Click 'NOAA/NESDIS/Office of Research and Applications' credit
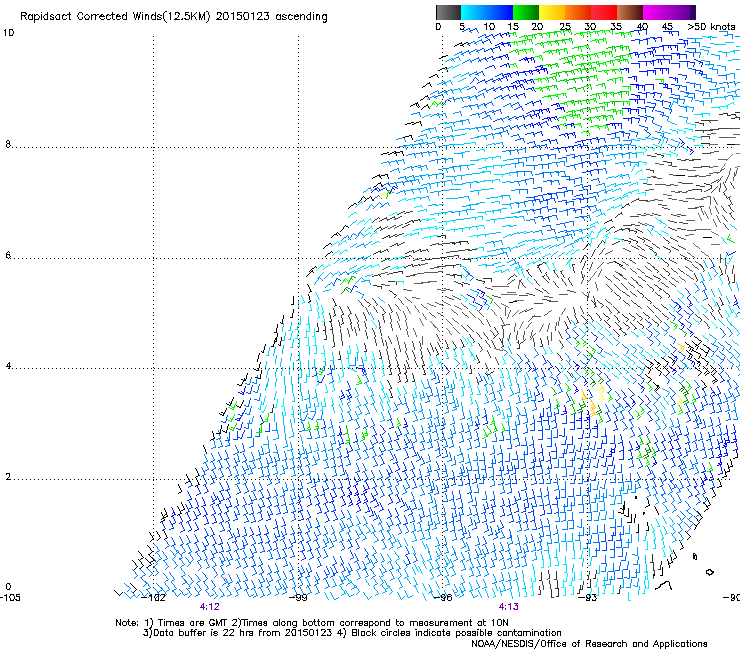 click(589, 644)
